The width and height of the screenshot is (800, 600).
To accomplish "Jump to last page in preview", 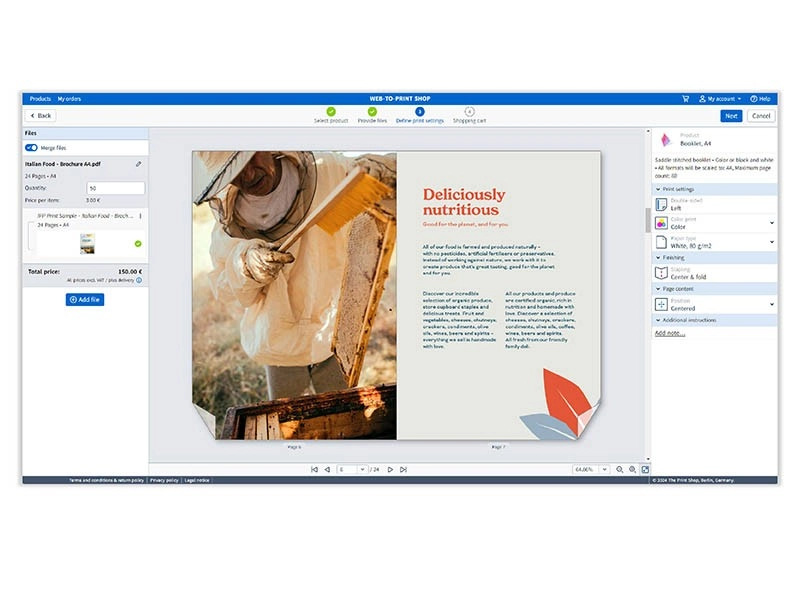I will pos(403,469).
